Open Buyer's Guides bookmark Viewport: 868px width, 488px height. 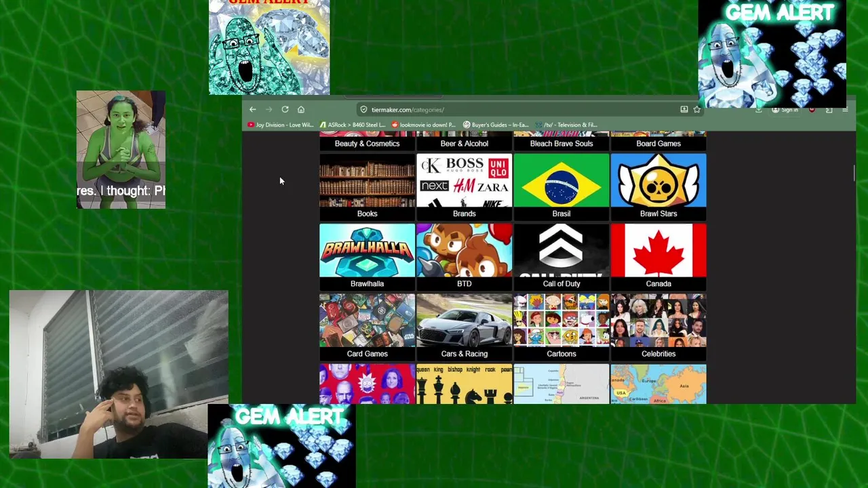[x=496, y=125]
